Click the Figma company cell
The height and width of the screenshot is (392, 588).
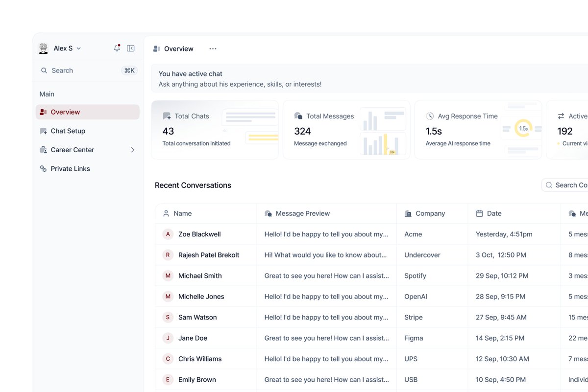pyautogui.click(x=432, y=338)
